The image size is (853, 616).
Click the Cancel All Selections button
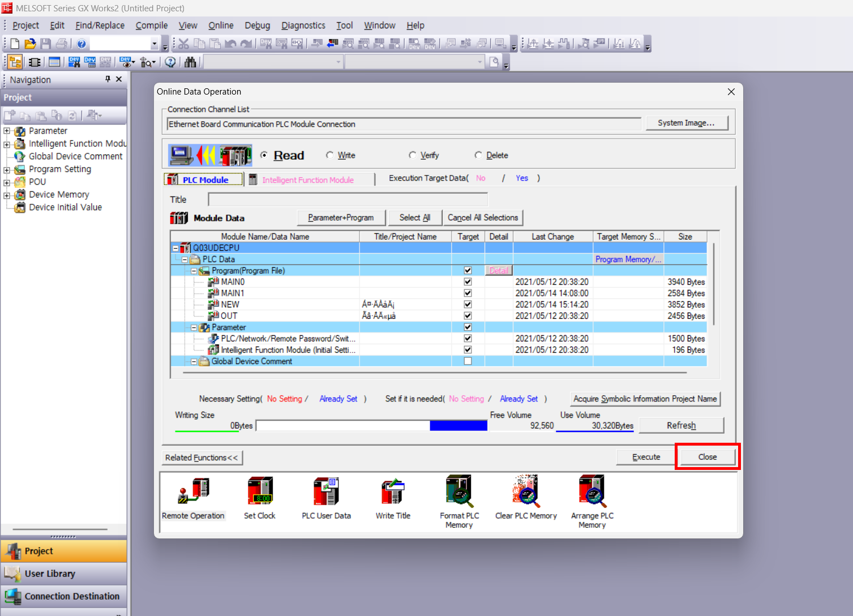click(x=483, y=217)
